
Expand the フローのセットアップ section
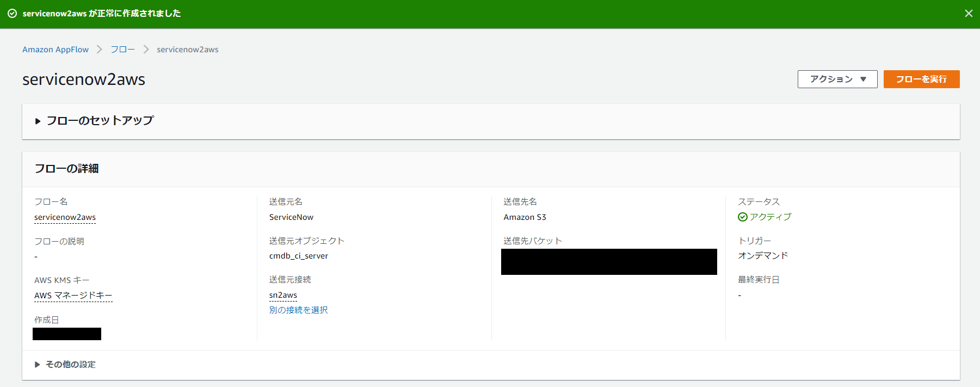pos(94,121)
